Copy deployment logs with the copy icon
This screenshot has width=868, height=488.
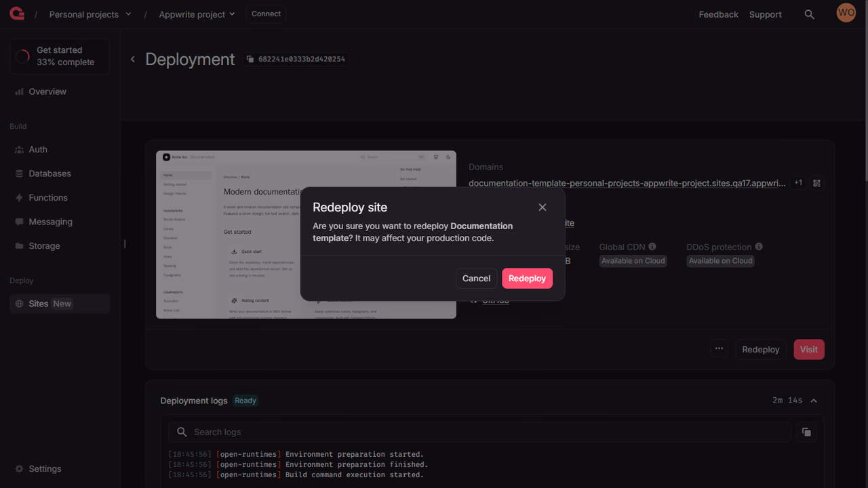[x=806, y=432]
